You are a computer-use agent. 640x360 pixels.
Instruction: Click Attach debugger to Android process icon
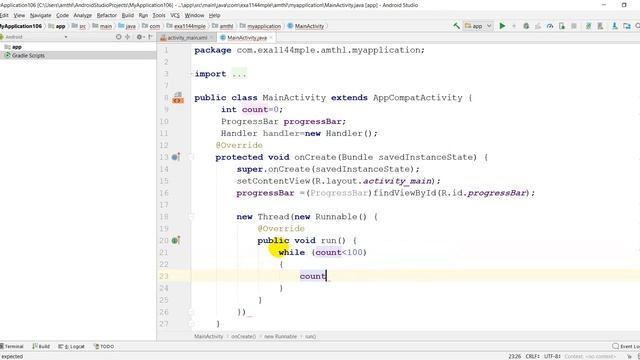click(562, 26)
